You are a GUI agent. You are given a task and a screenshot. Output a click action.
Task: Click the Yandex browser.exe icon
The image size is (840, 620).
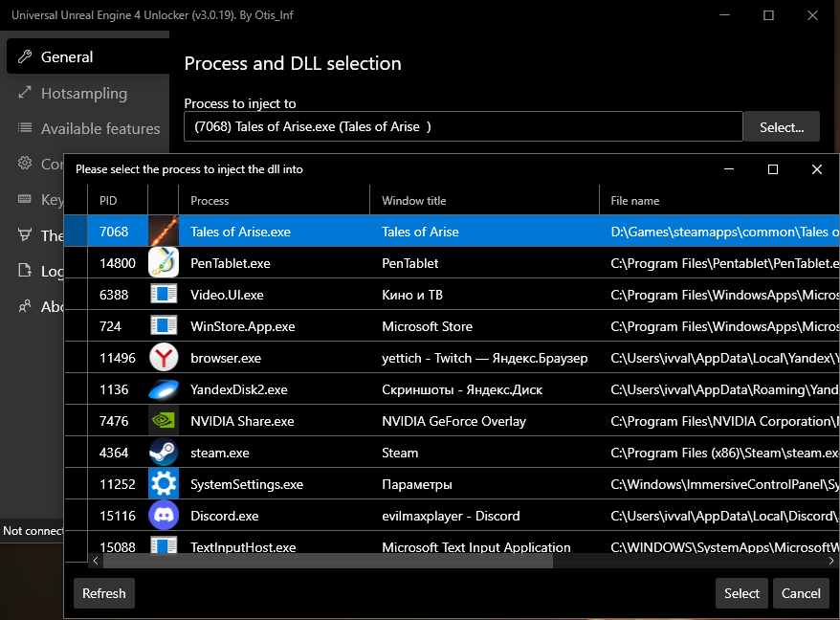(x=164, y=358)
